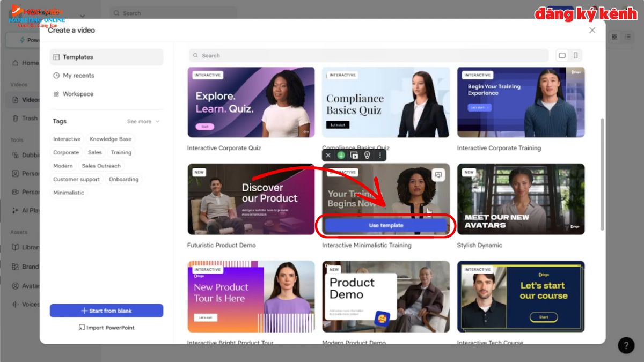The height and width of the screenshot is (362, 644).
Task: Click the green download icon on Compliance Basics Quiz
Action: coord(342,155)
